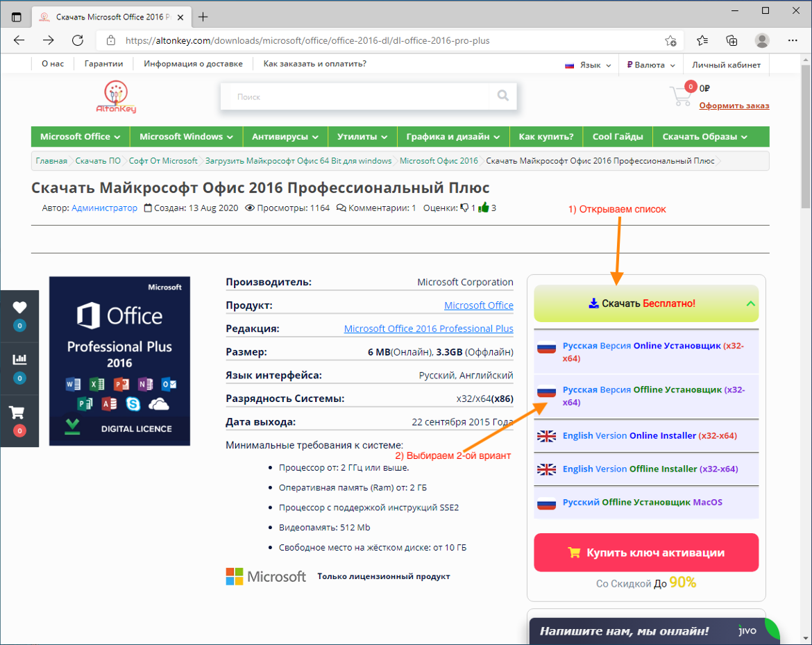
Task: Click Microsoft Офис 2016 breadcrumb
Action: [439, 160]
